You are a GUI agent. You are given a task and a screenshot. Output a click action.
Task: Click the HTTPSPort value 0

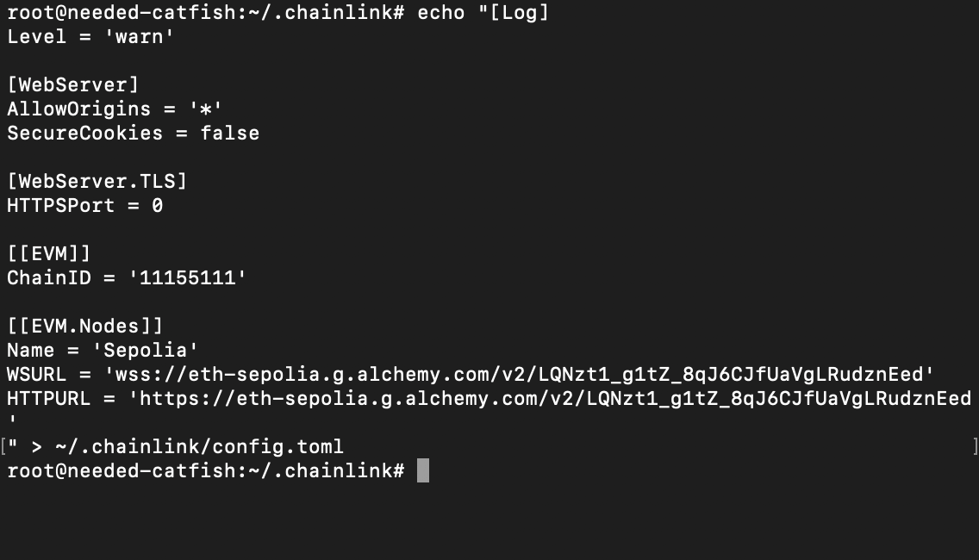[x=157, y=205]
